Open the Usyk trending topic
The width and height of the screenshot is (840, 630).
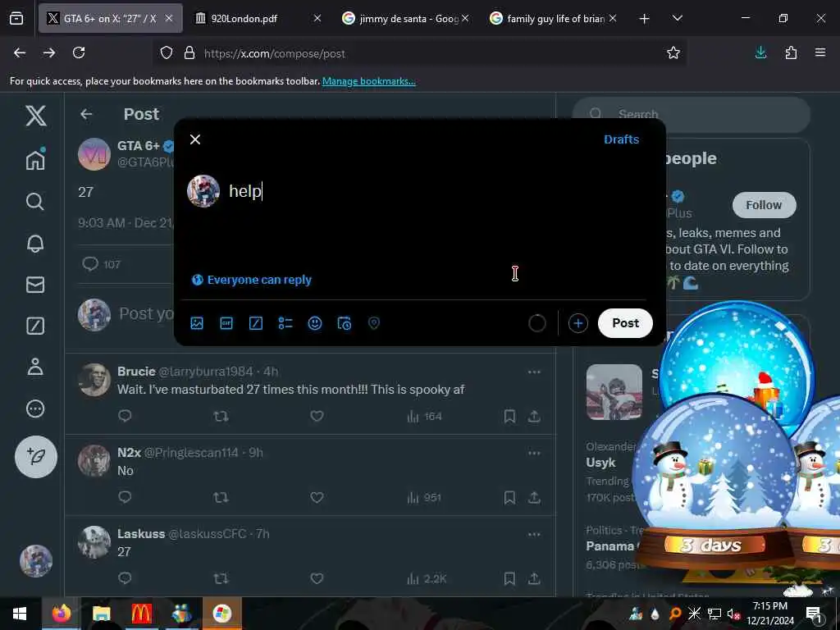[600, 463]
